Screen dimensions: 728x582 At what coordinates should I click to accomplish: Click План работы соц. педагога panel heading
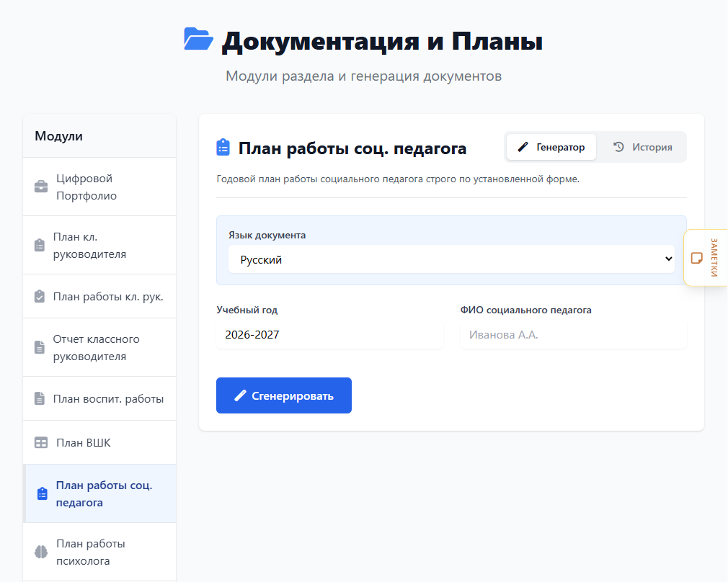coord(352,148)
